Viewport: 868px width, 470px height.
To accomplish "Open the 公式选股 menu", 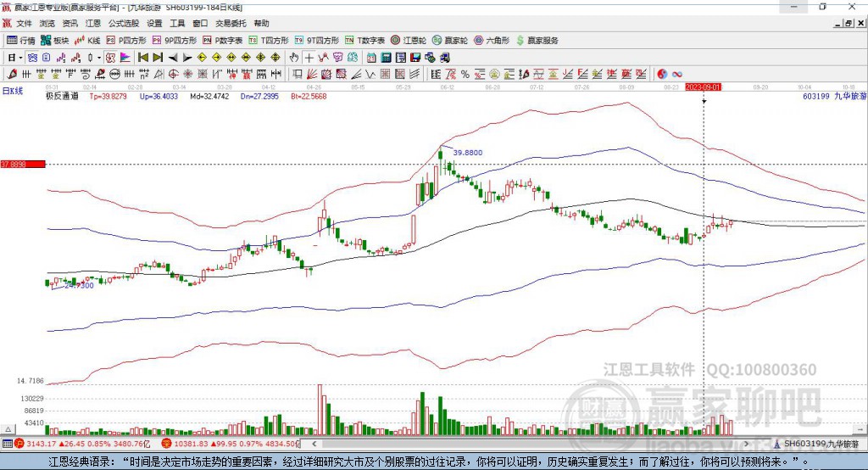I will point(124,23).
